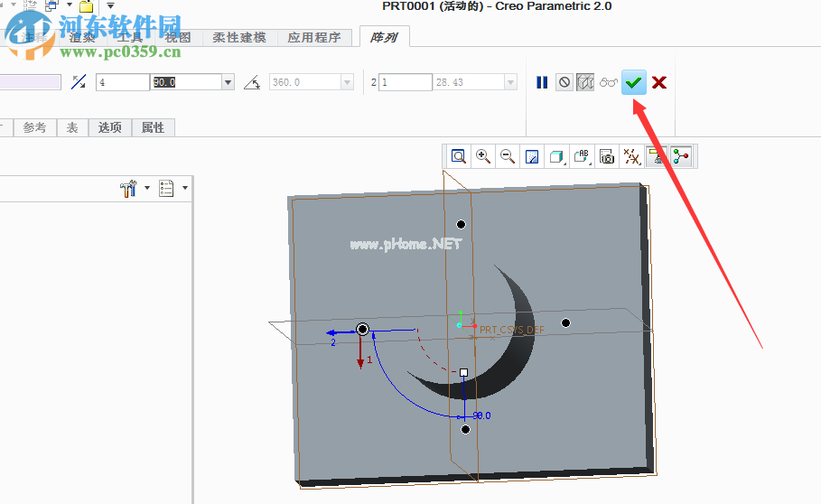Open the 应用程序 ribbon tab

314,37
